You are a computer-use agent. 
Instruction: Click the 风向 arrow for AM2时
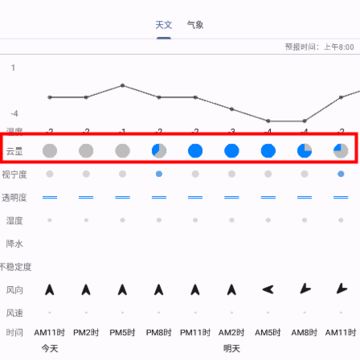(x=232, y=290)
